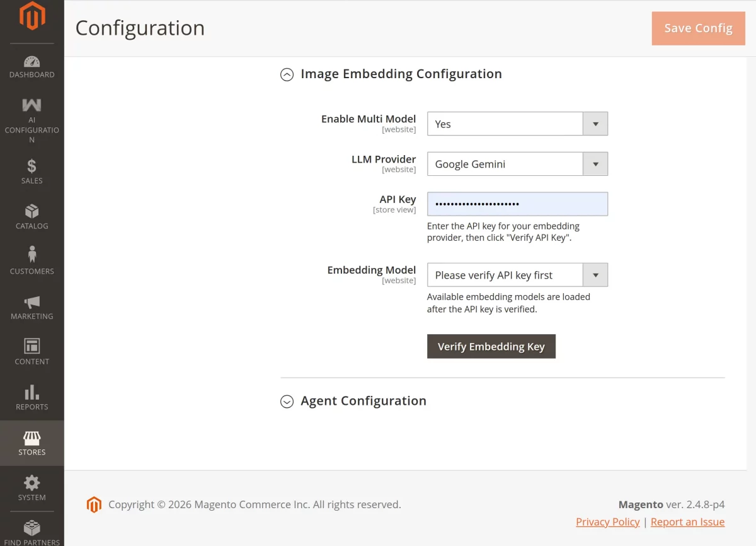Click the LLM Provider label
This screenshot has width=756, height=546.
(384, 159)
